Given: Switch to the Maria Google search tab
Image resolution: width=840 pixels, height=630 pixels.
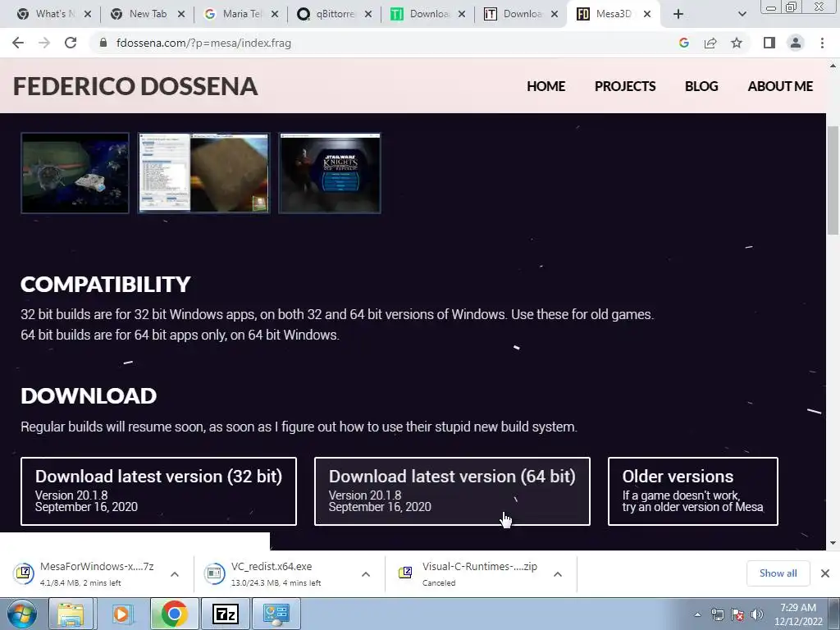Looking at the screenshot, I should point(240,14).
